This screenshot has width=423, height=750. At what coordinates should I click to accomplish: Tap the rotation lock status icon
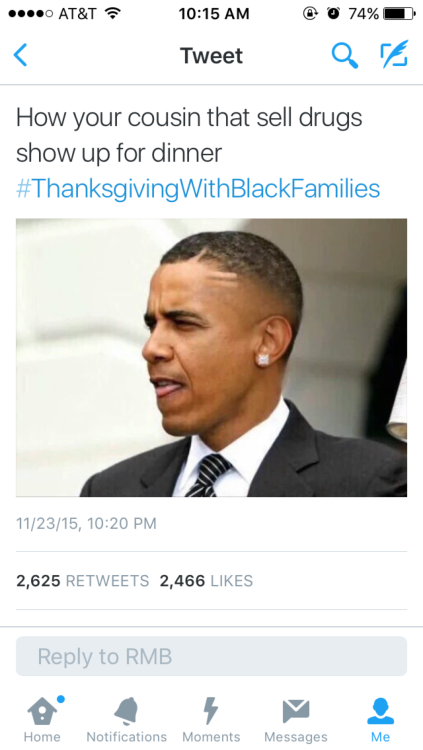310,14
